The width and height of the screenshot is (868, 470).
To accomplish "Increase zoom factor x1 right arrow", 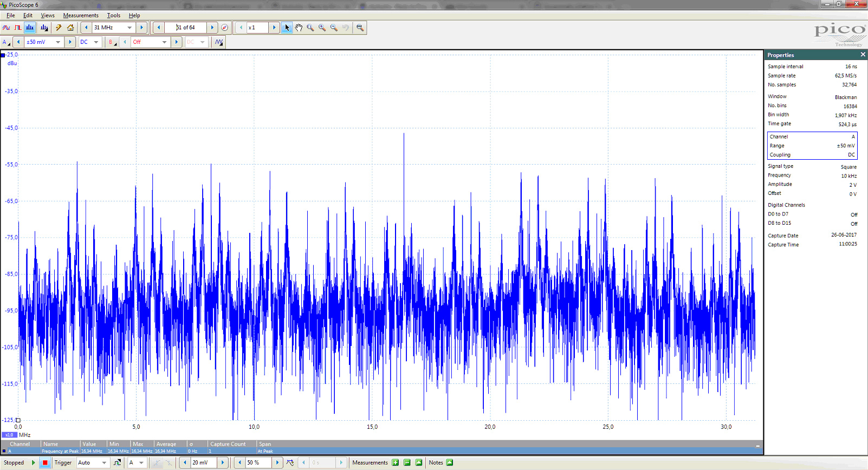I will click(x=274, y=28).
